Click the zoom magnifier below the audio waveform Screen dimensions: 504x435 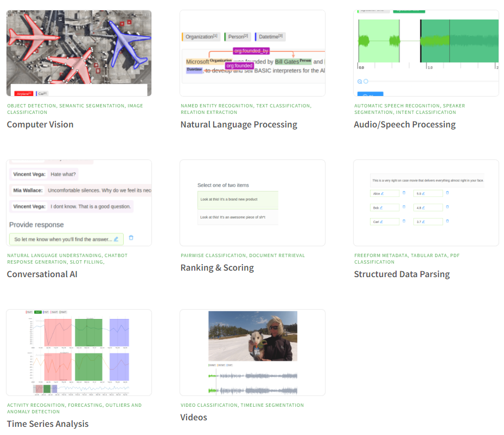point(360,81)
